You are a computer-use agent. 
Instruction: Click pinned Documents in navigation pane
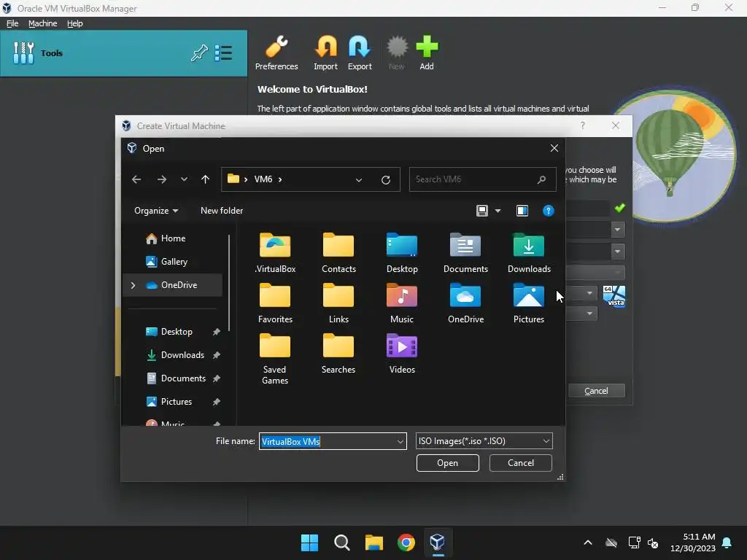click(183, 378)
